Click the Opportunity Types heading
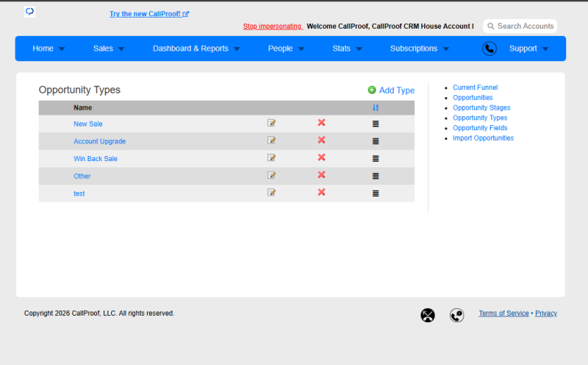Viewport: 588px width, 365px height. coord(79,90)
